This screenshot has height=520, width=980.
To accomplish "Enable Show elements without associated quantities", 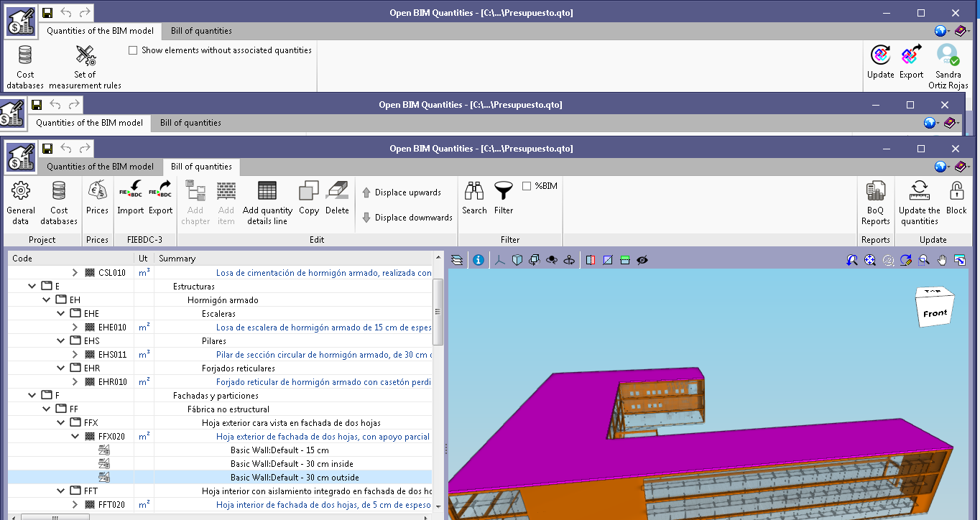I will pos(133,50).
